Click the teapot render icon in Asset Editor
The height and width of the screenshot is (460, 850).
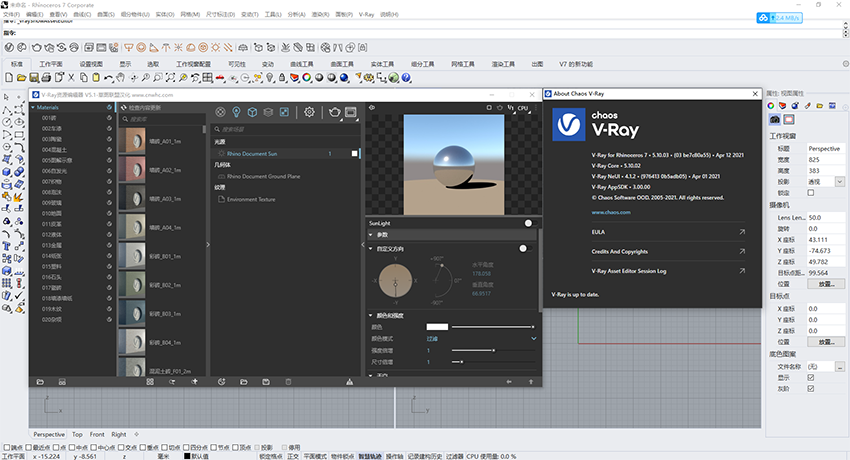pos(334,112)
